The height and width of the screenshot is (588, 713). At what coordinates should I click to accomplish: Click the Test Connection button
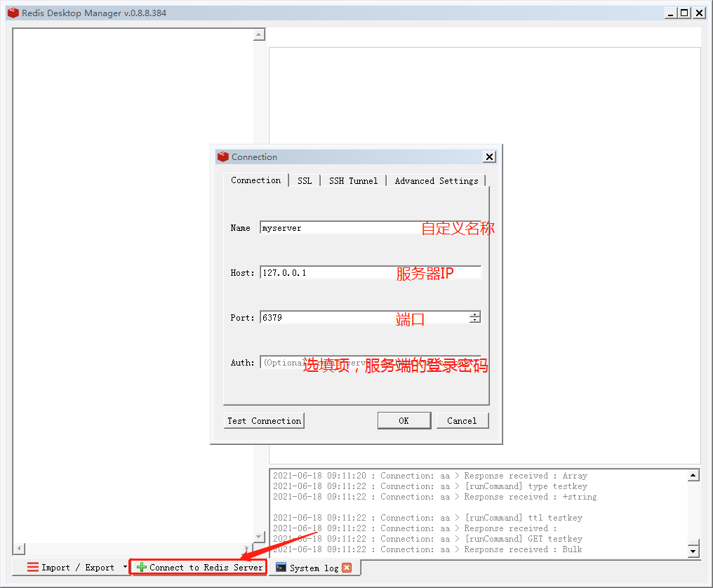[264, 420]
